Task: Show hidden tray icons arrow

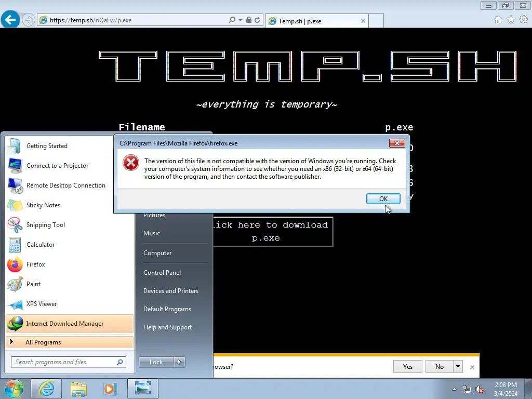Action: tap(454, 389)
